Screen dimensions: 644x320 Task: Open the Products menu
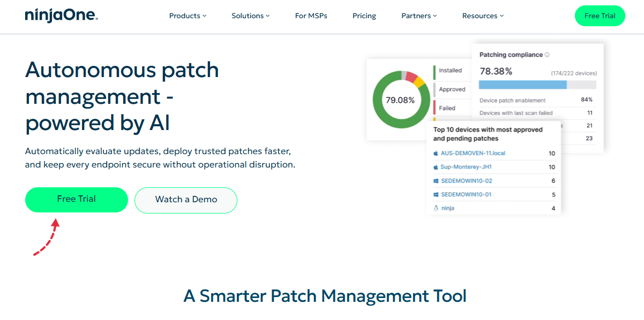[188, 16]
